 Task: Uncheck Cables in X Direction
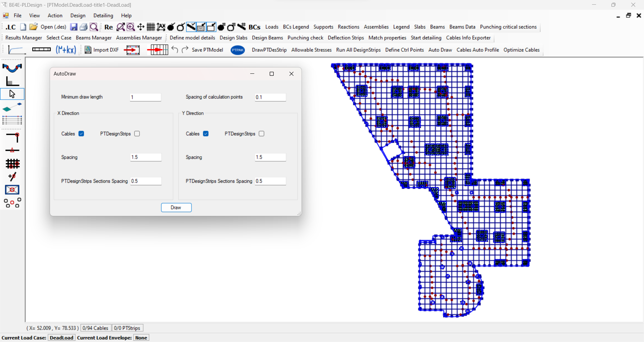tap(81, 134)
